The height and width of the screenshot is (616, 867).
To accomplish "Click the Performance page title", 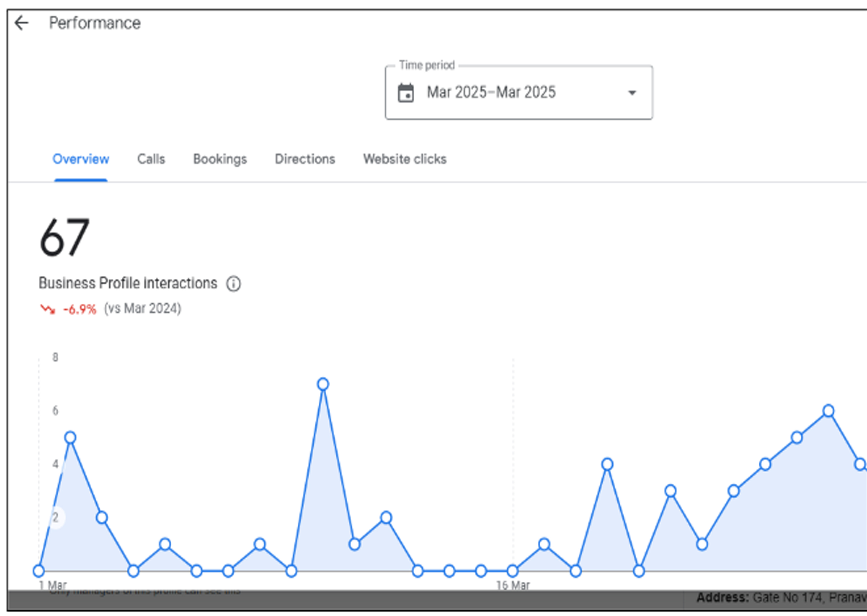I will point(95,23).
